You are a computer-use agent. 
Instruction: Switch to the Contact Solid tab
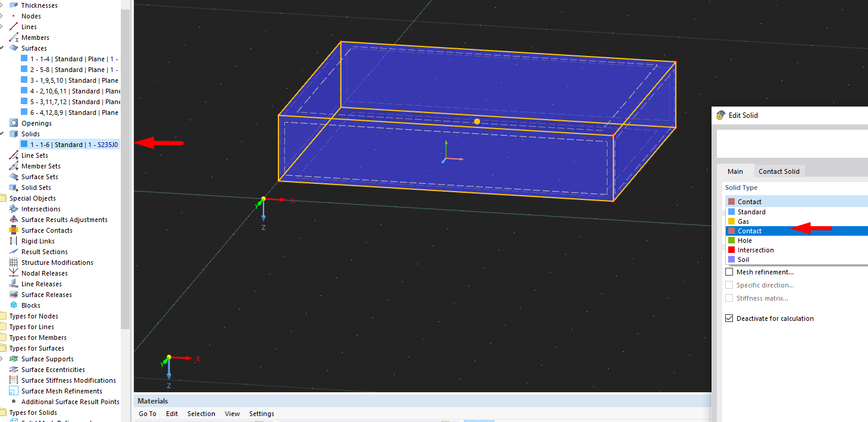[x=779, y=171]
